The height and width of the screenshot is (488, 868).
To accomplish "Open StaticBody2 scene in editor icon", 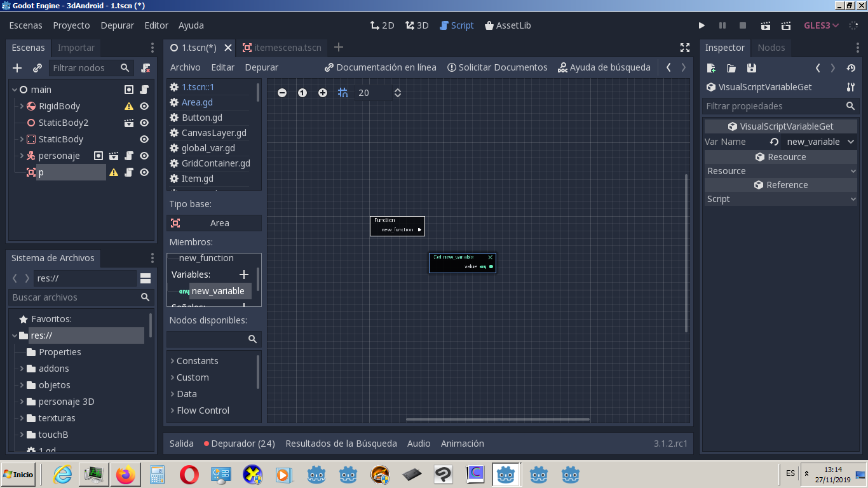I will [129, 123].
